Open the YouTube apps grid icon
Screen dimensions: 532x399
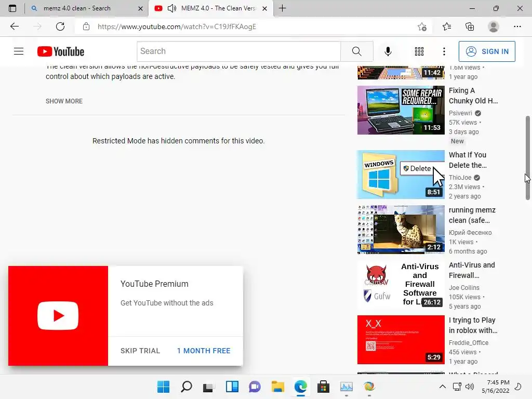[x=419, y=51]
